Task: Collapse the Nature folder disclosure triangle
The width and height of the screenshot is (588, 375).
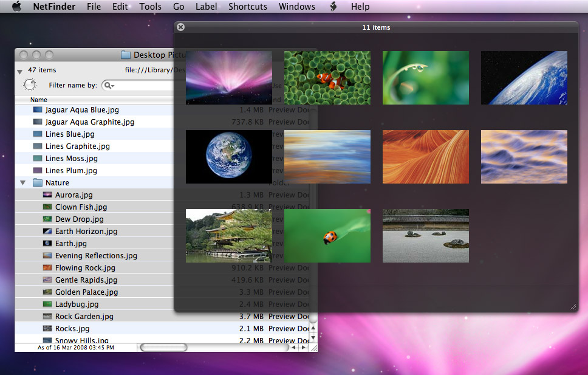Action: pos(23,183)
